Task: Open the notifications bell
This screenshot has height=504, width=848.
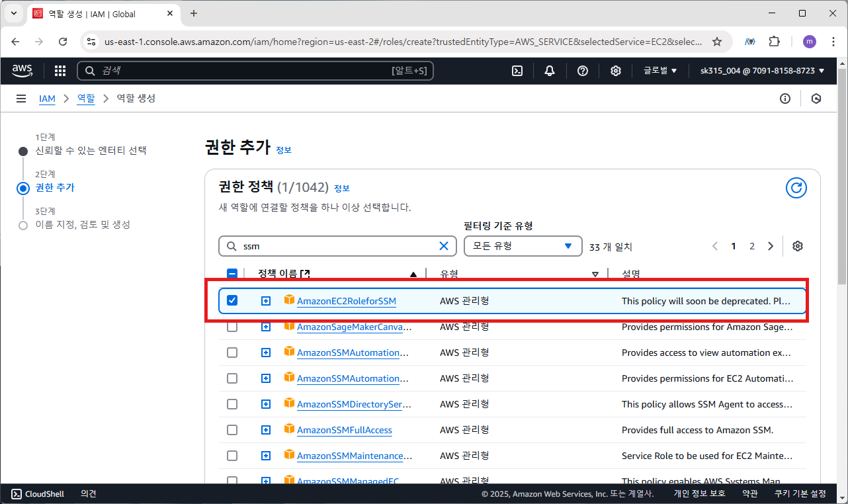Action: coord(550,71)
